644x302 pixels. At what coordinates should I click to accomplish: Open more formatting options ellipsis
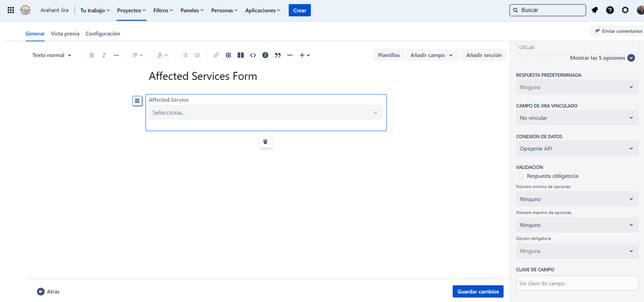click(x=116, y=55)
